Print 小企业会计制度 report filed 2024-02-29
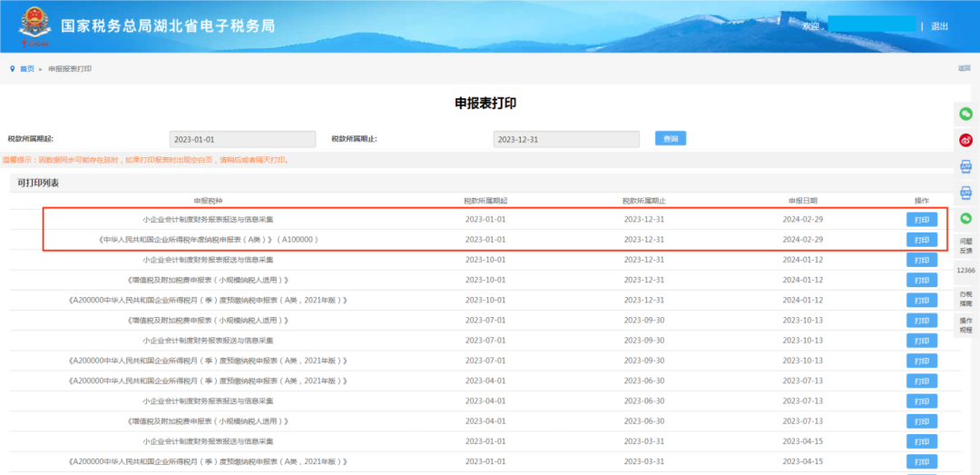Image resolution: width=980 pixels, height=475 pixels. click(922, 220)
